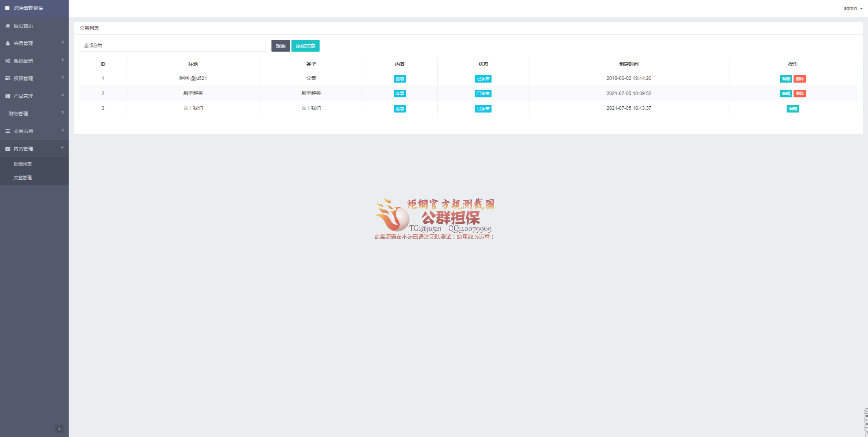
Task: Click the list icon beside 交易市场
Action: pyautogui.click(x=8, y=131)
